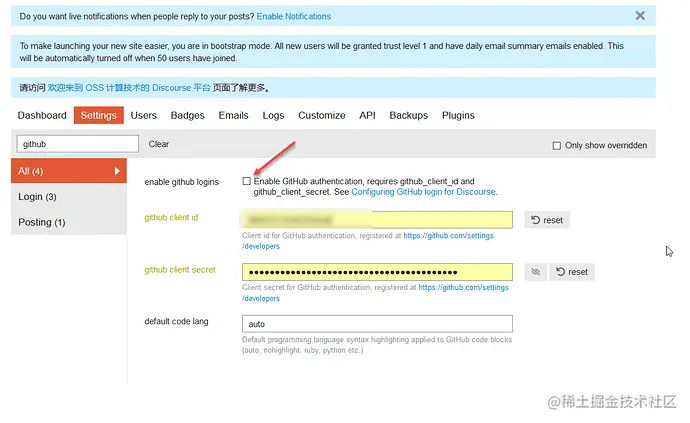Open the Backups tab
The height and width of the screenshot is (423, 690).
click(x=408, y=115)
